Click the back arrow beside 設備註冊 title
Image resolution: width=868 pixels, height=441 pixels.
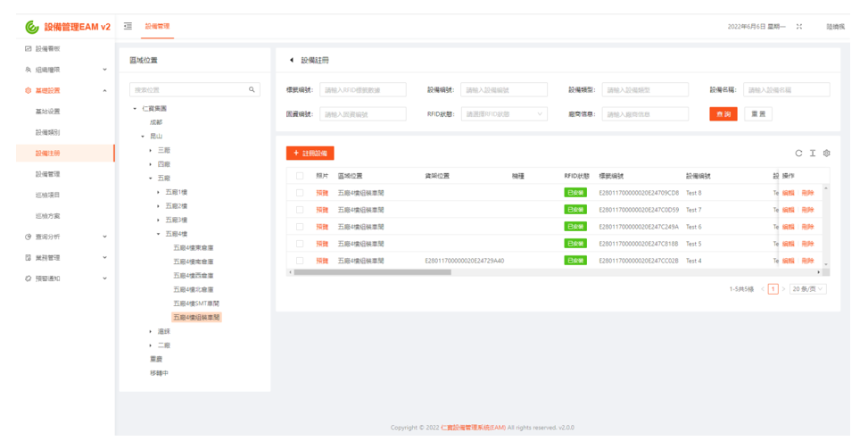292,60
